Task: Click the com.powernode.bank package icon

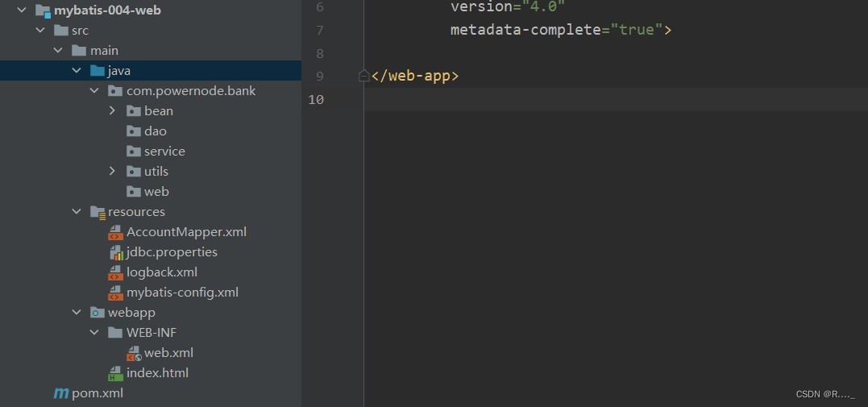Action: [116, 91]
